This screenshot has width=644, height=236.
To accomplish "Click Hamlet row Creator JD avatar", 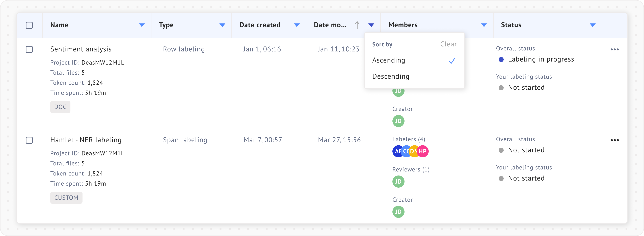I will [x=398, y=212].
